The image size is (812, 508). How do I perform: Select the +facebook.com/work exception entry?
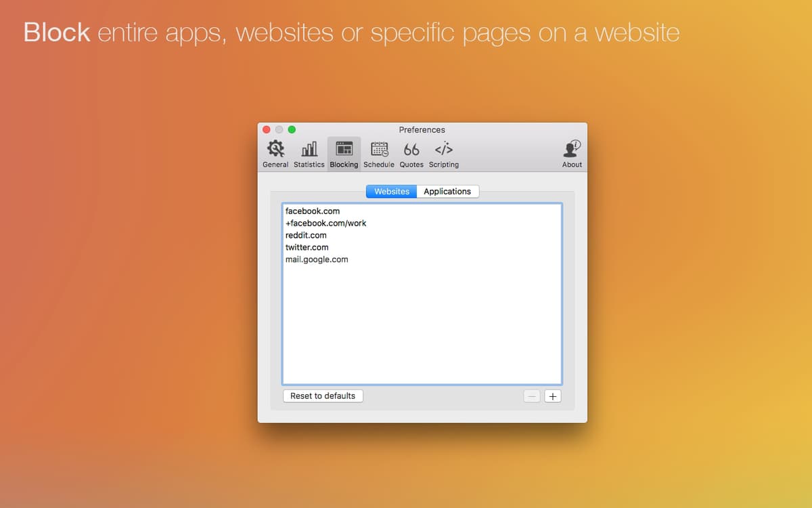click(326, 224)
